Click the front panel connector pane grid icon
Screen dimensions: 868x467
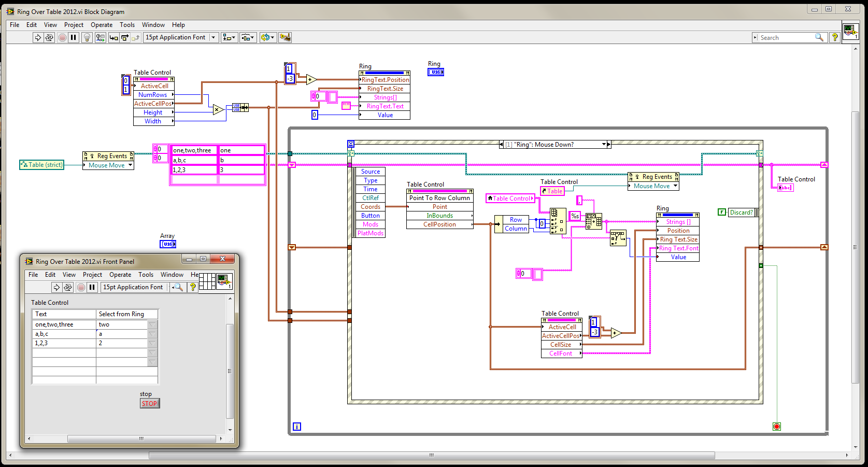click(207, 281)
